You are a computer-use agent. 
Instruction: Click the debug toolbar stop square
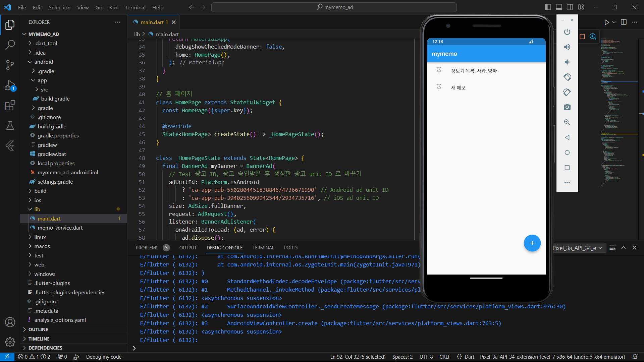(582, 37)
